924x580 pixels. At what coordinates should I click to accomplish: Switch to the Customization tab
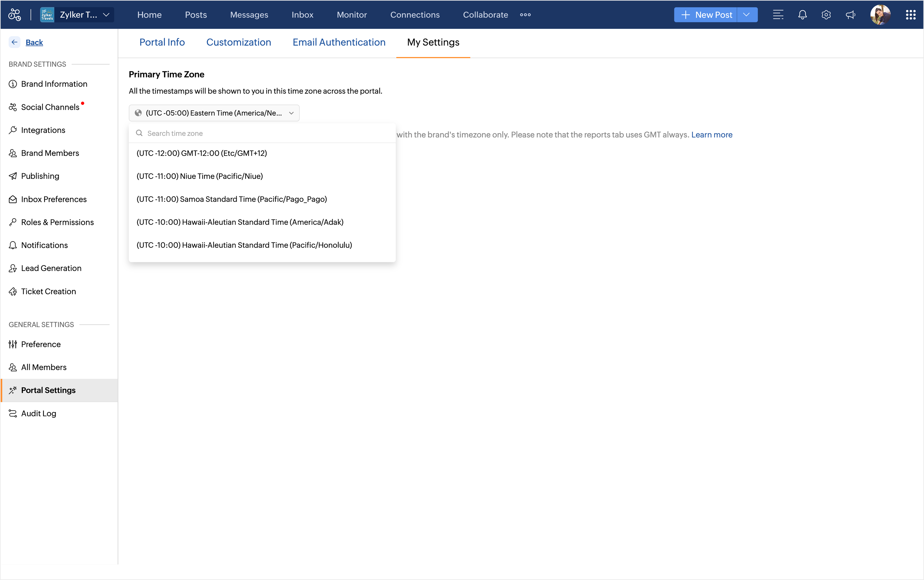239,42
